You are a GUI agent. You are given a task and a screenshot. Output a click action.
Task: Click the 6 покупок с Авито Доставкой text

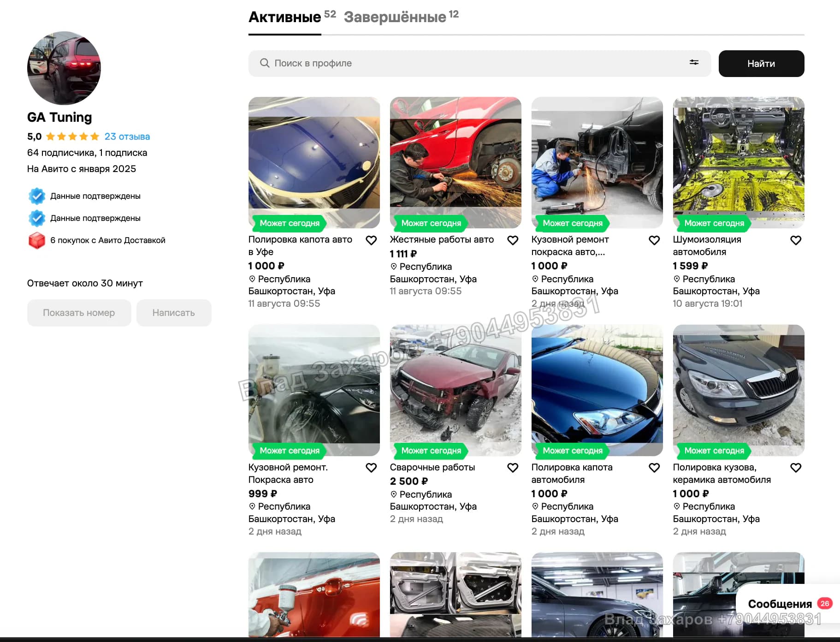tap(108, 240)
